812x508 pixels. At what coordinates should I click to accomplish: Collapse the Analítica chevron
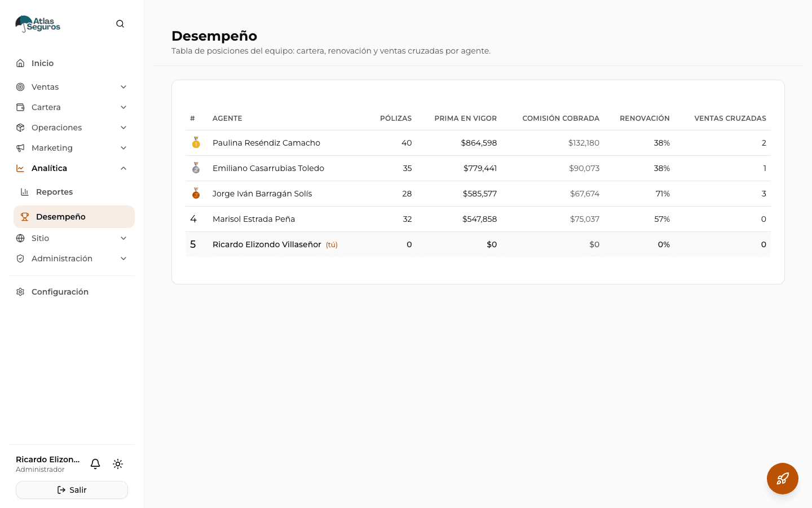pos(123,168)
